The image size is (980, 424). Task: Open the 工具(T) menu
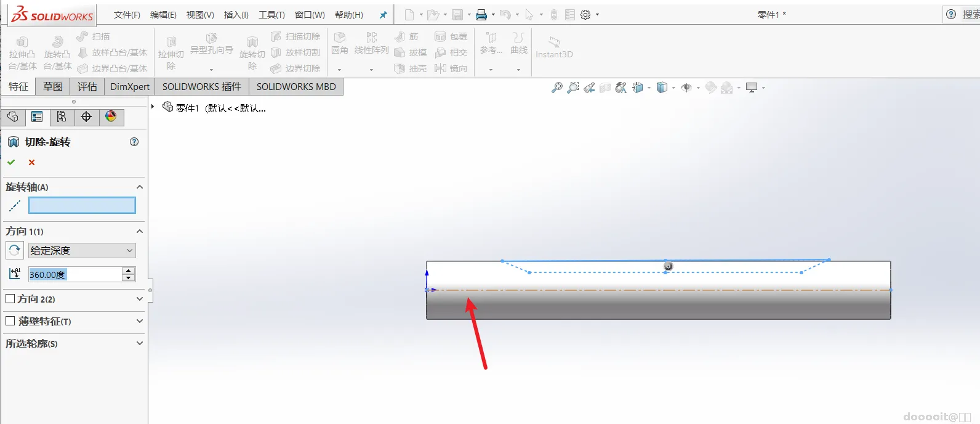[271, 15]
